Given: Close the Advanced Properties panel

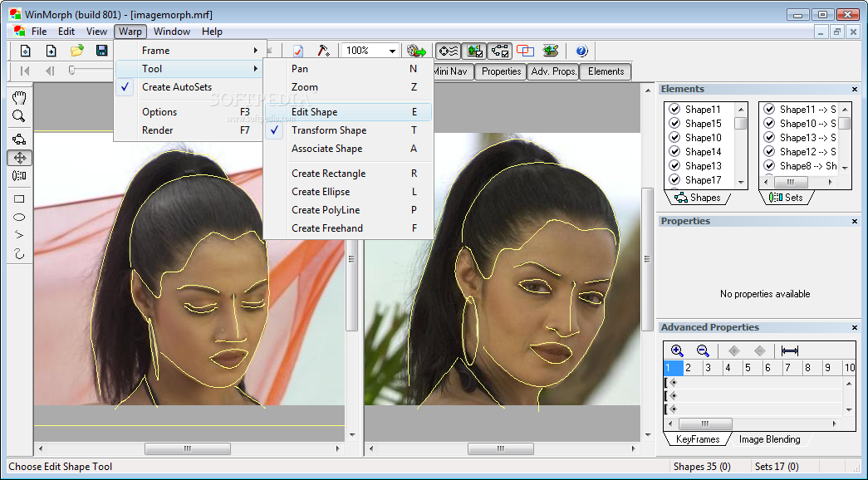Looking at the screenshot, I should 855,328.
